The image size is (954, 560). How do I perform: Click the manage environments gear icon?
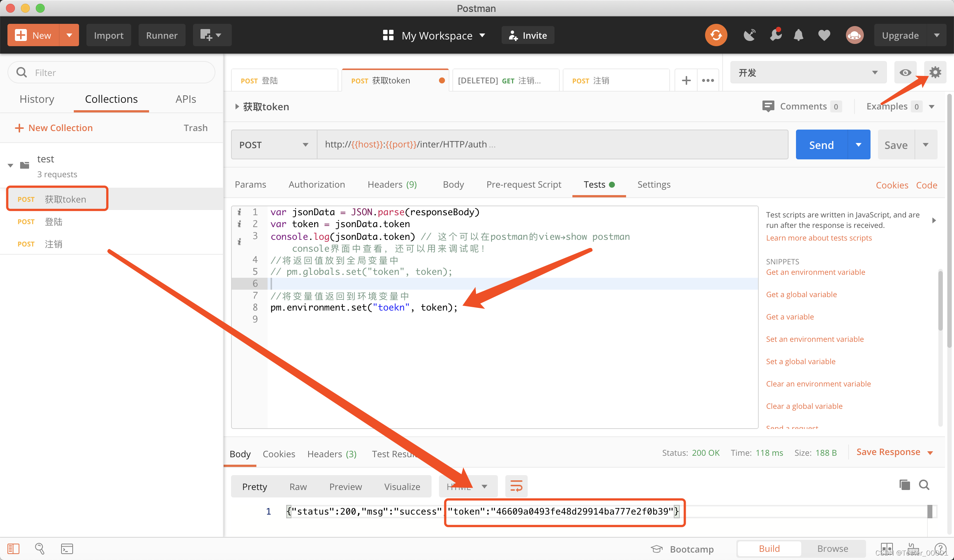pos(935,72)
